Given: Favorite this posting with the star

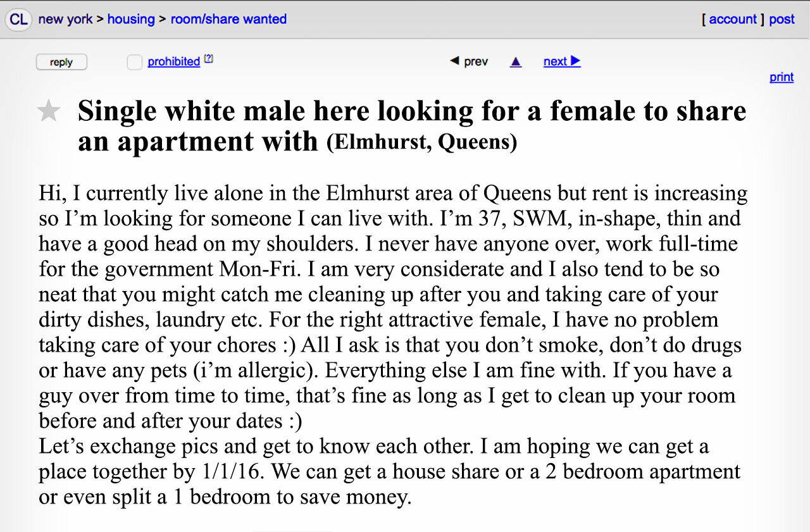Looking at the screenshot, I should coord(49,111).
